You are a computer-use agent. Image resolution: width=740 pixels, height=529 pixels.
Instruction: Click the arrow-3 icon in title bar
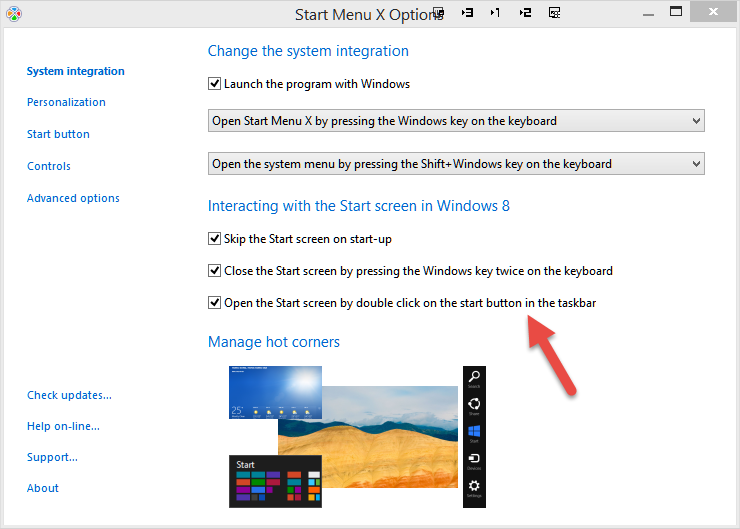click(467, 13)
